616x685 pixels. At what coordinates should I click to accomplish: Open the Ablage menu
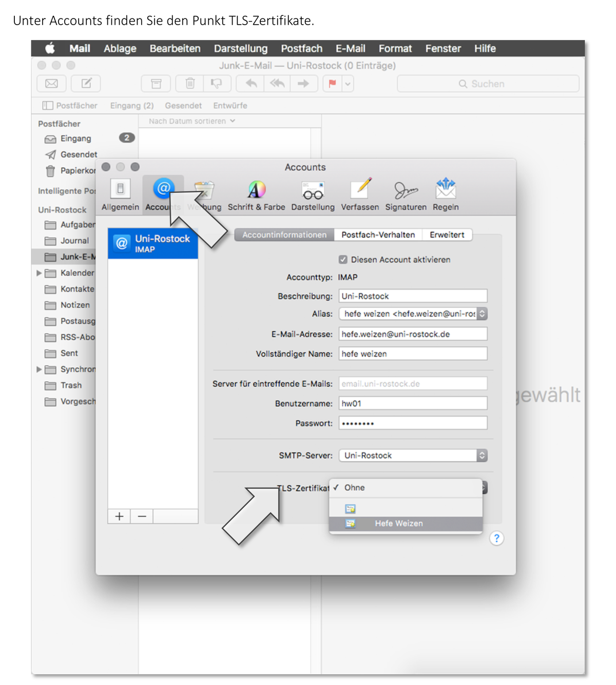(x=120, y=48)
